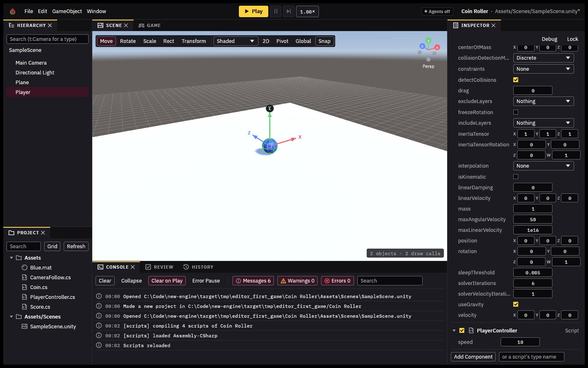Switch to the Review tab

pos(159,267)
